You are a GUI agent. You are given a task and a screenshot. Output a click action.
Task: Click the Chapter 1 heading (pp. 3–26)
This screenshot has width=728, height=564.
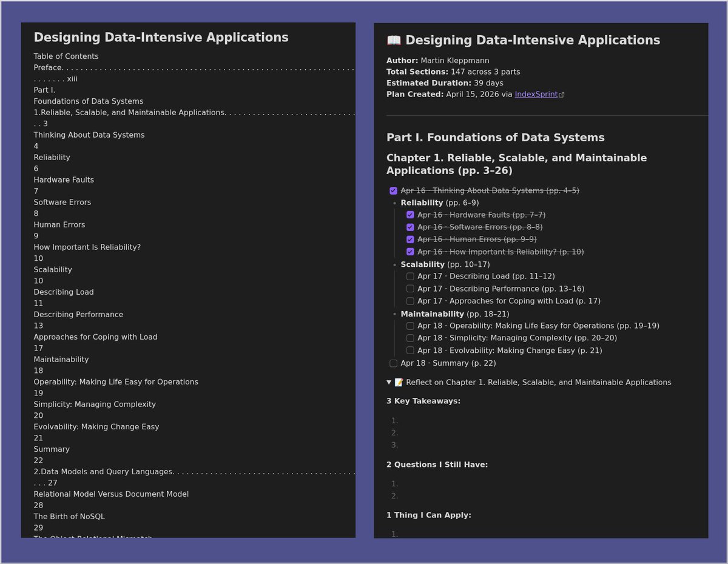coord(517,164)
